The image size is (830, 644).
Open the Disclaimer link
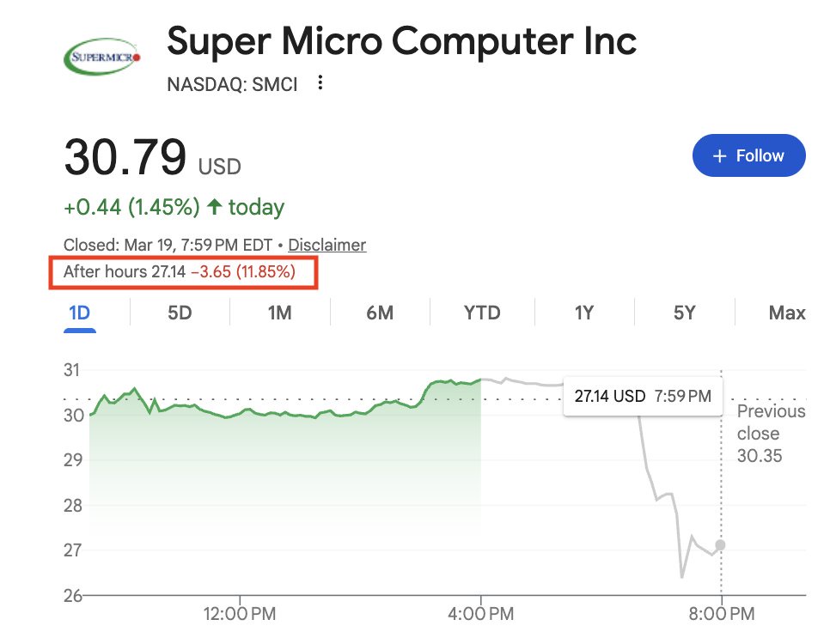tap(327, 245)
